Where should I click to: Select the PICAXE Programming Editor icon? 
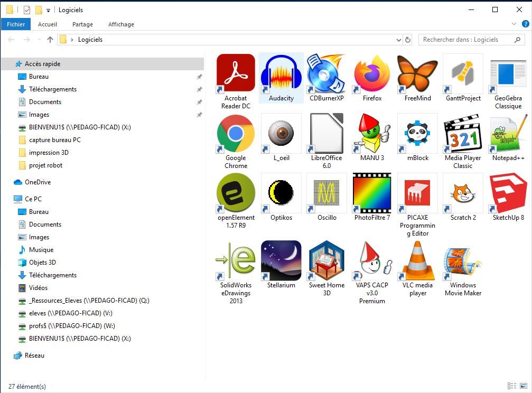pyautogui.click(x=418, y=193)
